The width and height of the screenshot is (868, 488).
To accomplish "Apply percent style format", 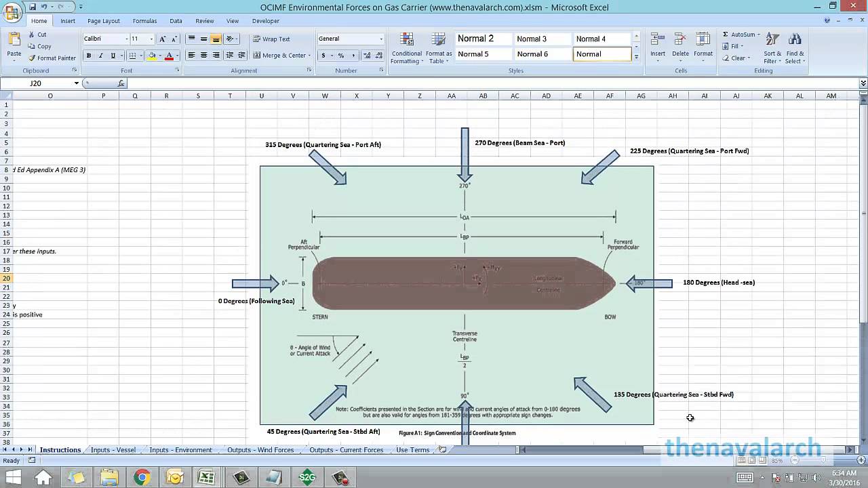I will tap(340, 56).
